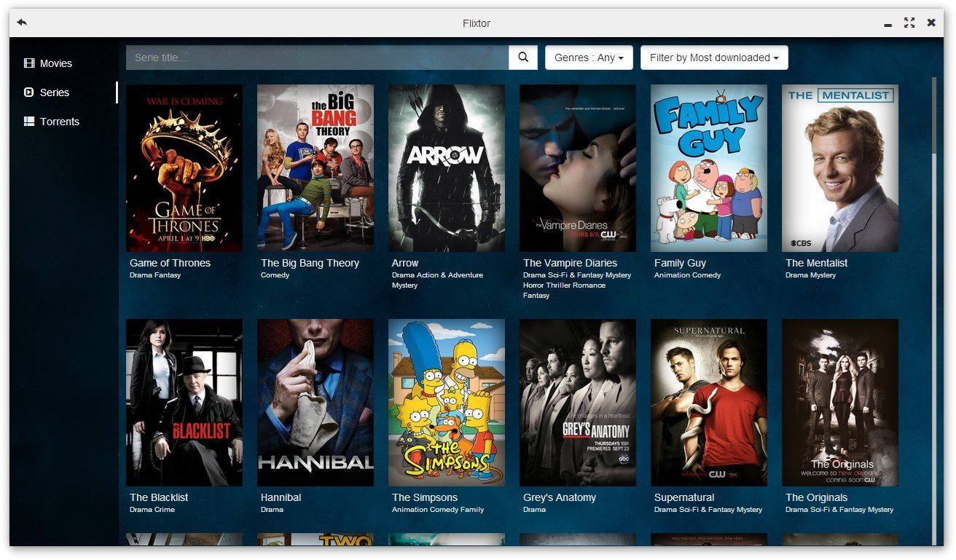Click The Vampire Diaries title text
Screen dimensions: 956x560
pyautogui.click(x=570, y=263)
